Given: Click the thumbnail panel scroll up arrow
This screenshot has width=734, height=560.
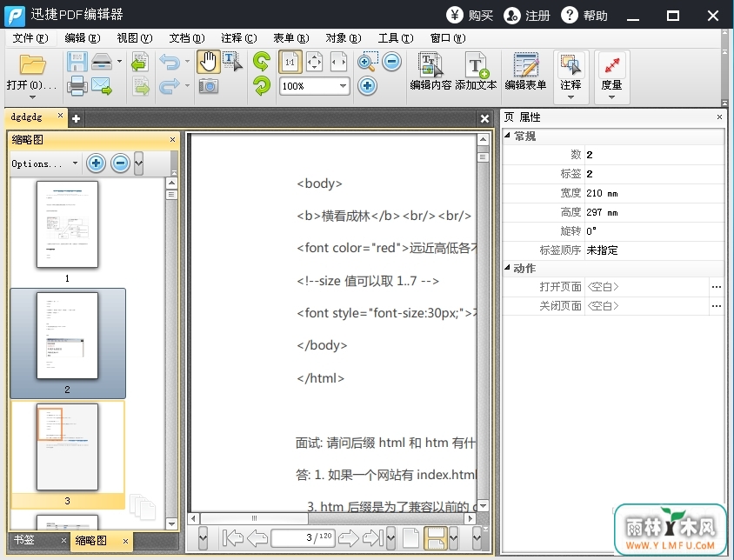Looking at the screenshot, I should pos(171,183).
